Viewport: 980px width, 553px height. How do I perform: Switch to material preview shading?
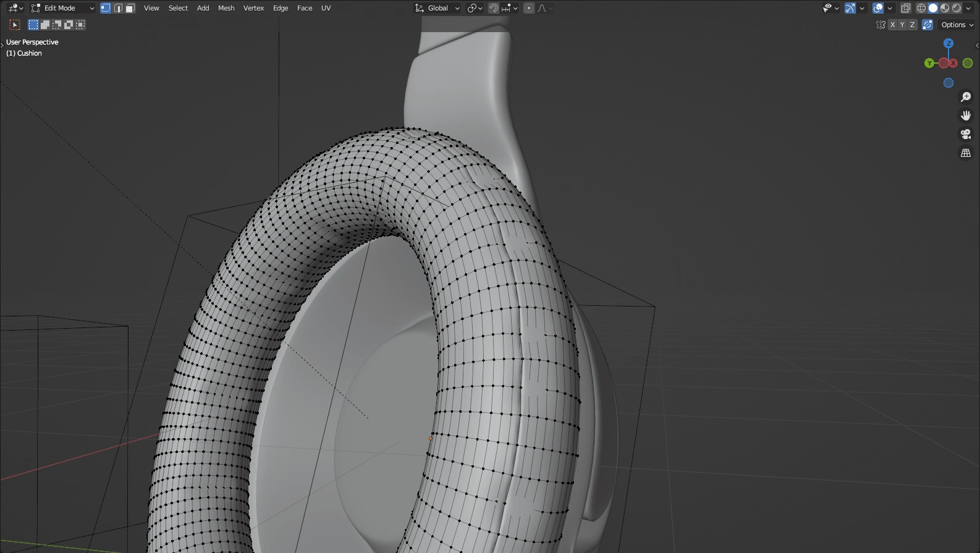pyautogui.click(x=945, y=8)
